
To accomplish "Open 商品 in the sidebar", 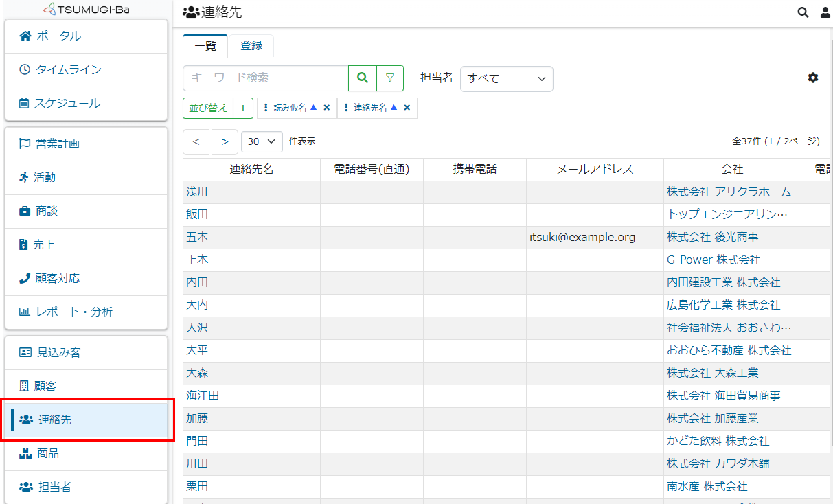I will pyautogui.click(x=86, y=454).
